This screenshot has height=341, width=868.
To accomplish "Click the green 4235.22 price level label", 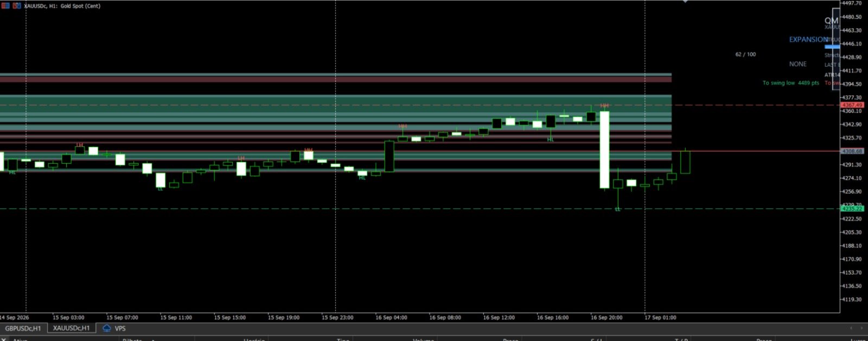I will (x=852, y=208).
